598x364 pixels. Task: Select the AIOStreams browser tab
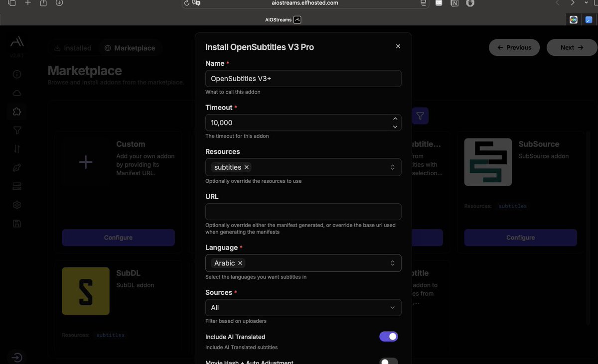tap(283, 20)
